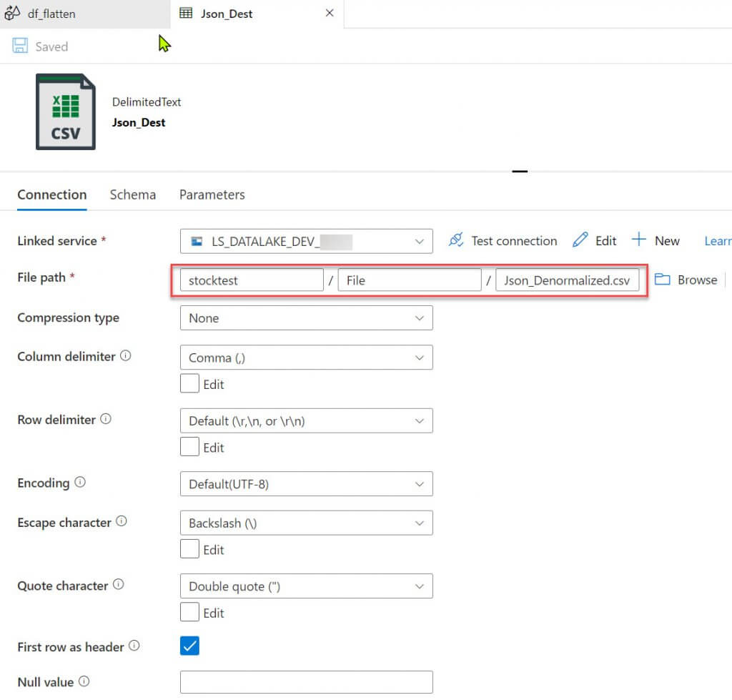Select the Connection tab
732x700 pixels.
[x=51, y=194]
